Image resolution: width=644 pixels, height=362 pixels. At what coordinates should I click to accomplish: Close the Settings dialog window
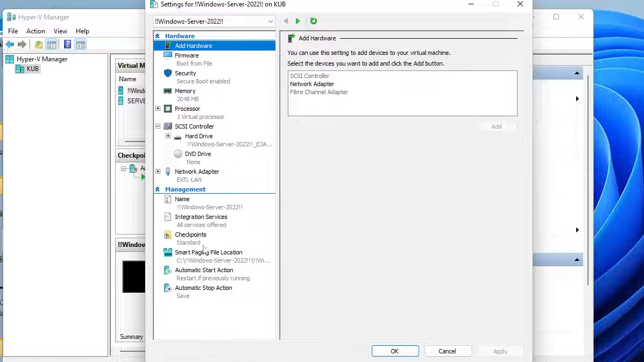520,4
